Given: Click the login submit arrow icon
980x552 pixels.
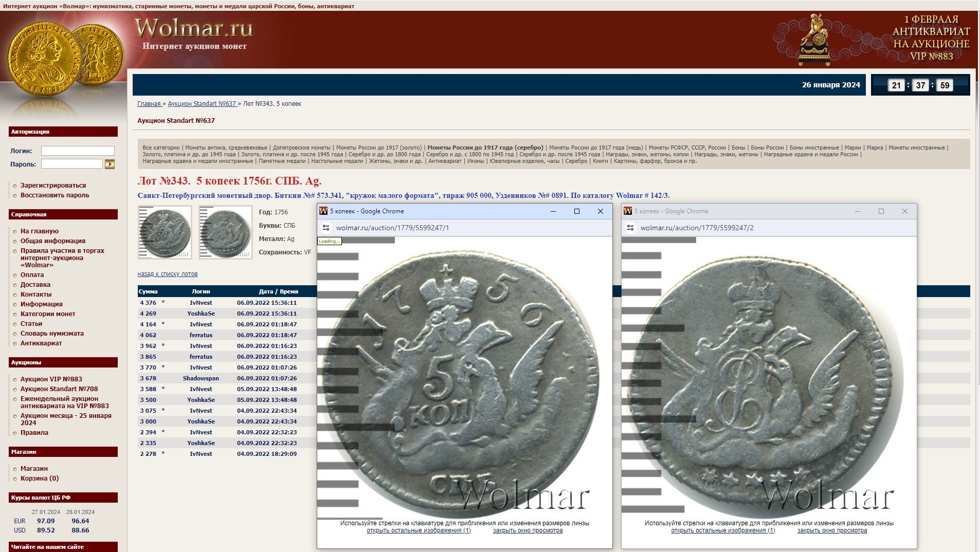Looking at the screenshot, I should pos(110,164).
